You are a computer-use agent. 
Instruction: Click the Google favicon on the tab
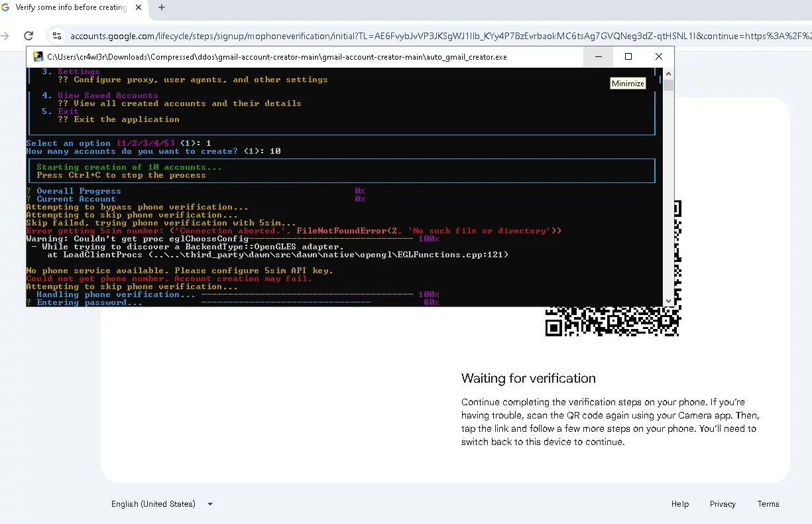click(x=6, y=7)
